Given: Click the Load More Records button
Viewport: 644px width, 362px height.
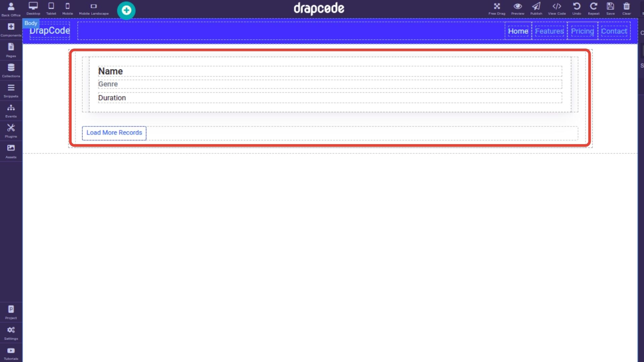Looking at the screenshot, I should tap(114, 133).
